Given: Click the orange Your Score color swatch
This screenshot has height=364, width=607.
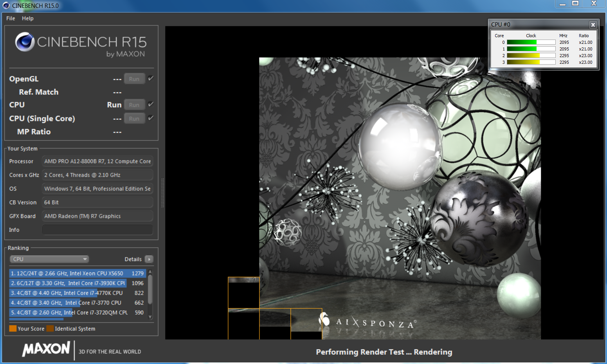Looking at the screenshot, I should pos(13,328).
